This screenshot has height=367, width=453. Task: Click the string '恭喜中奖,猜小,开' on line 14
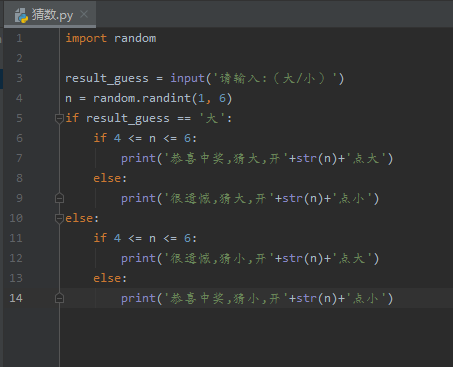click(x=226, y=298)
